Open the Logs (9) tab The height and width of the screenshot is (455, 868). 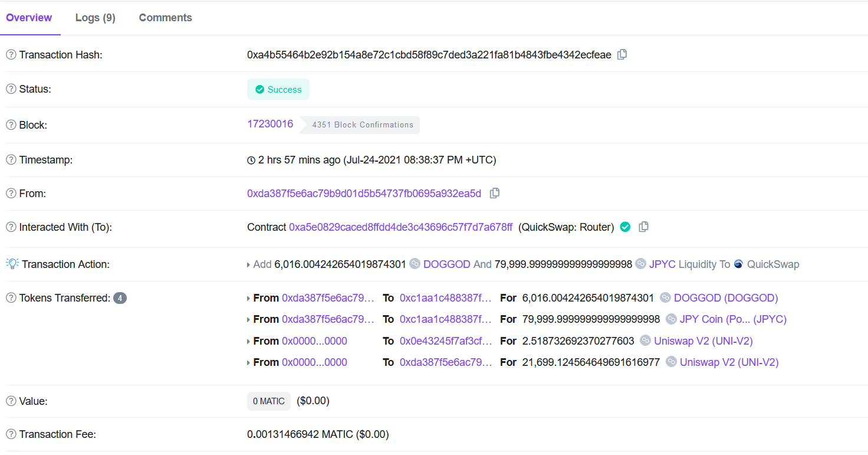coord(96,18)
